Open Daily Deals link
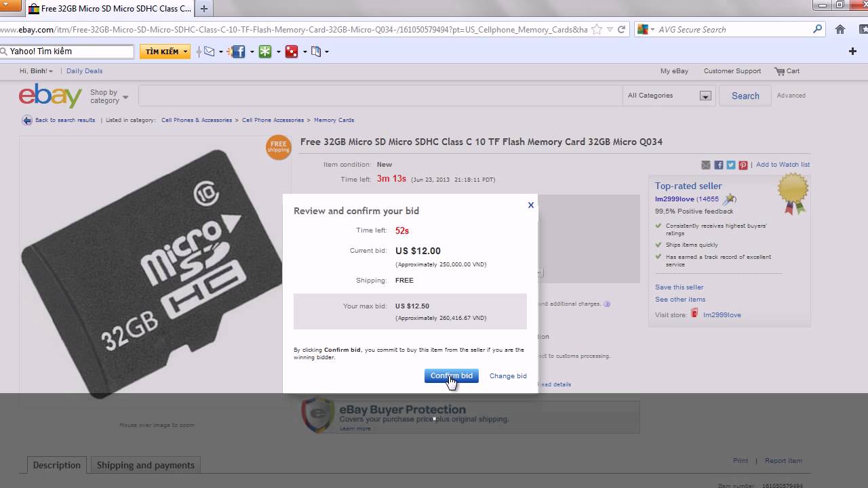Image resolution: width=868 pixels, height=488 pixels. pos(85,71)
